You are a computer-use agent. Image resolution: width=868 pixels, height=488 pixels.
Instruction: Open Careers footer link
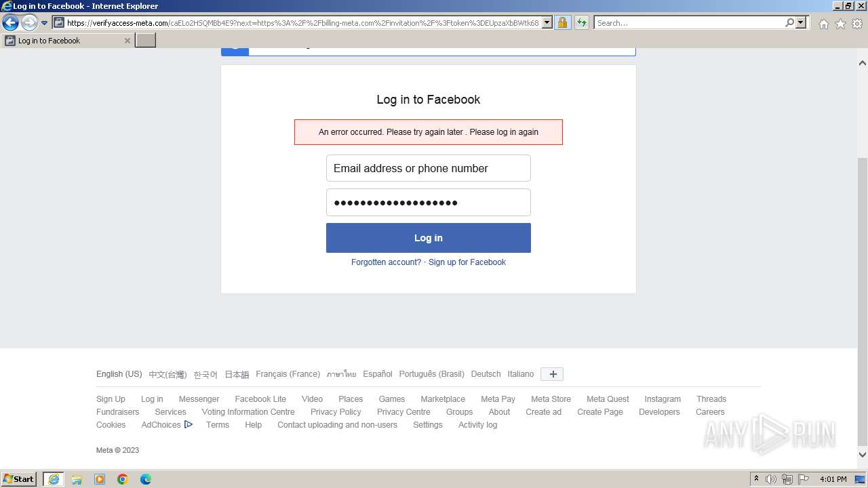point(710,412)
